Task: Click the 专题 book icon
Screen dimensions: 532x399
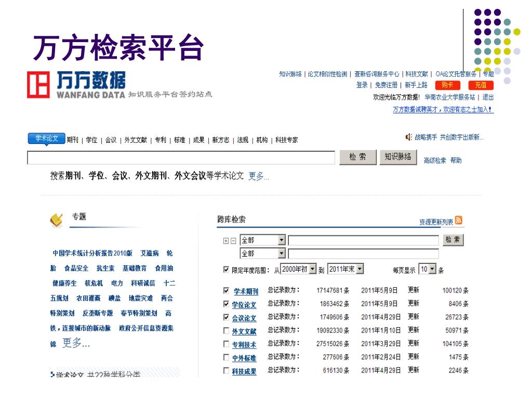Action: [x=56, y=220]
